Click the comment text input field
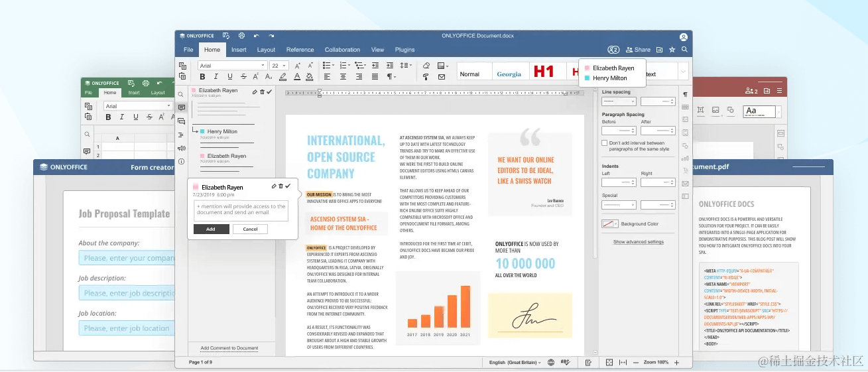Image resolution: width=868 pixels, height=372 pixels. coord(241,210)
